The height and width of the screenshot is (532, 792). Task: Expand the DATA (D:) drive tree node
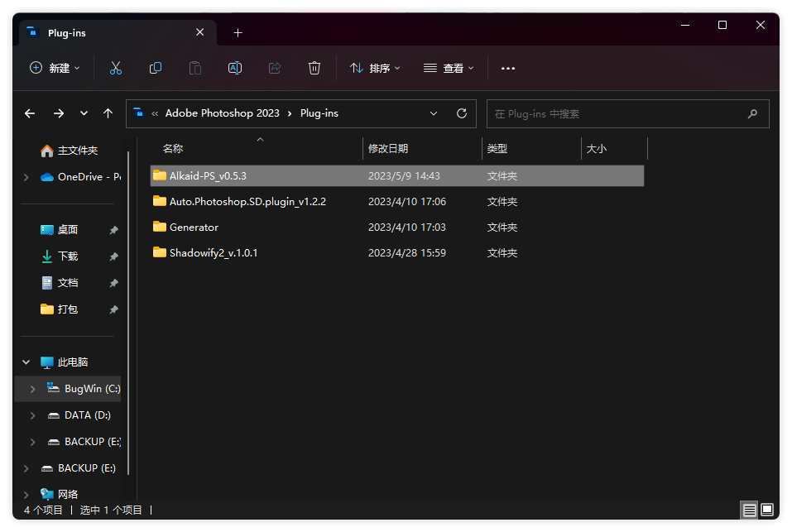pyautogui.click(x=33, y=415)
